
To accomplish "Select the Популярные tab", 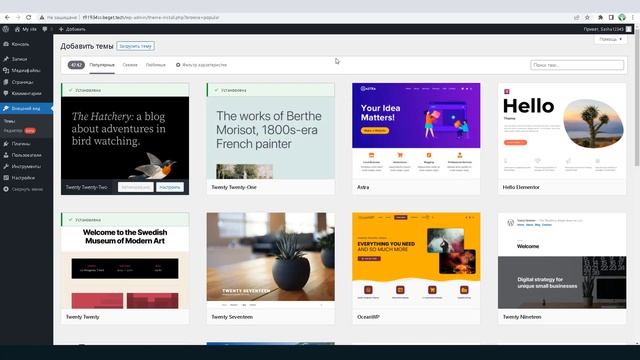I will point(102,65).
